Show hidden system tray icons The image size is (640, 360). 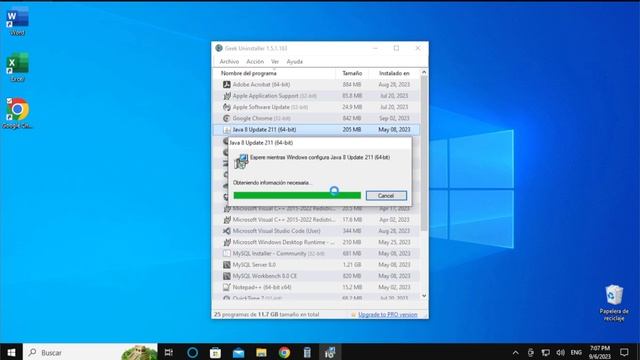click(516, 352)
